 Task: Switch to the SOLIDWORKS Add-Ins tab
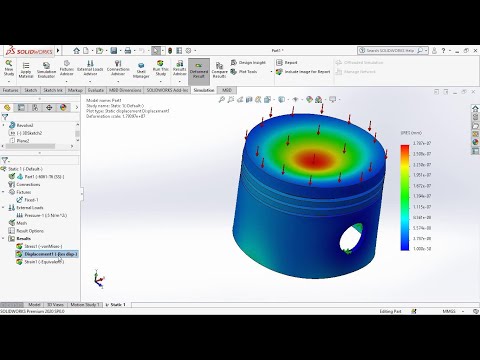tap(167, 90)
